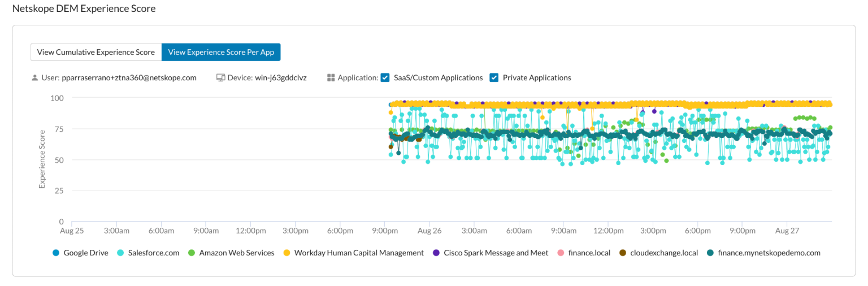Toggle Cisco Spark Message and Meet legend
This screenshot has height=286, width=868.
click(x=496, y=253)
